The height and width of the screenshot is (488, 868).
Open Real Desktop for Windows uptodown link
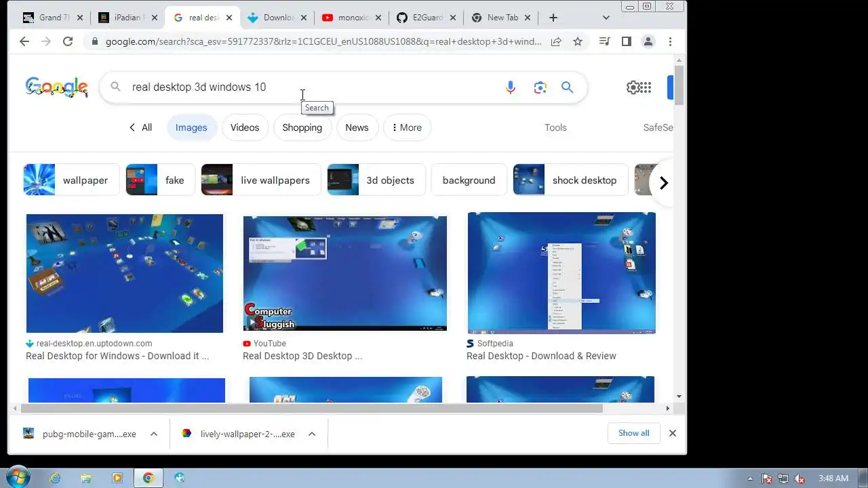[117, 356]
